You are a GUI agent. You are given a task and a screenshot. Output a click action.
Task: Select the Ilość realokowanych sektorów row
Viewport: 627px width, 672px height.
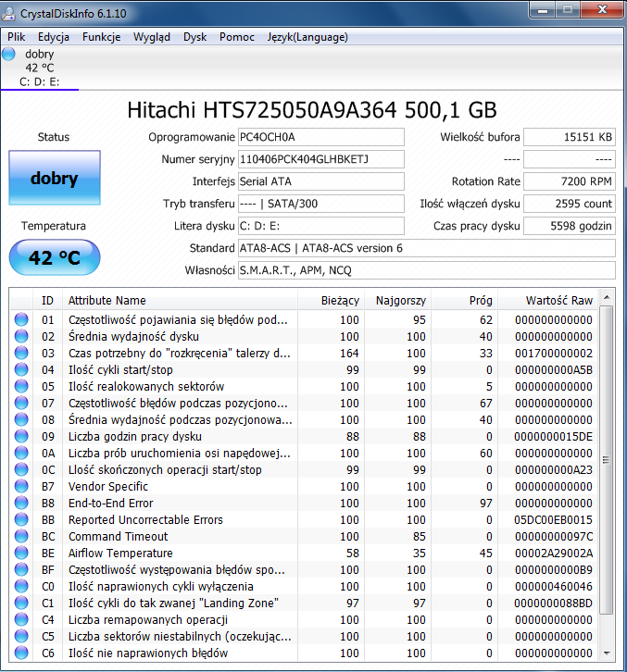(x=304, y=387)
